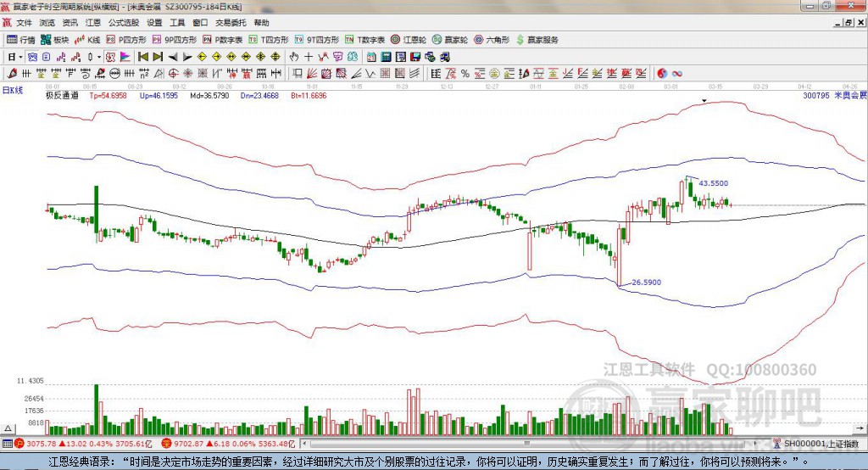Click the yin-yang taiji icon
868x470 pixels.
pos(662,73)
